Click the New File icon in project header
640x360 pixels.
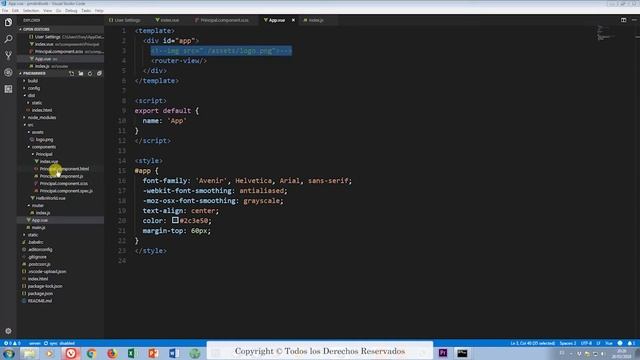point(71,73)
